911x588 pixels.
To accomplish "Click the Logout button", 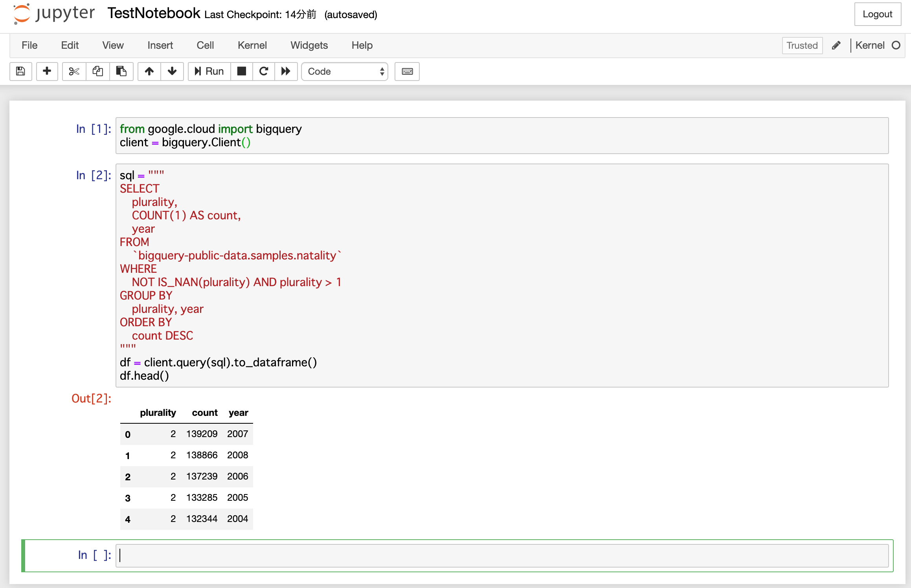I will [878, 14].
